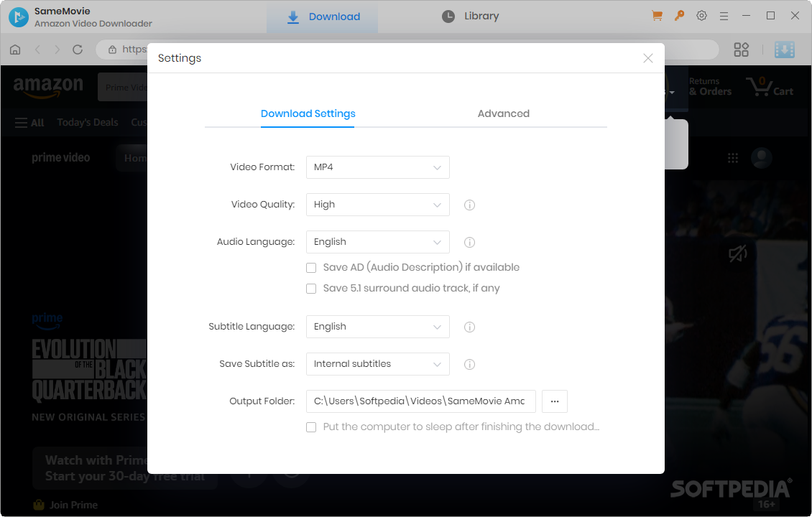Image resolution: width=812 pixels, height=517 pixels.
Task: Expand the Save Subtitle as dropdown
Action: coord(377,364)
